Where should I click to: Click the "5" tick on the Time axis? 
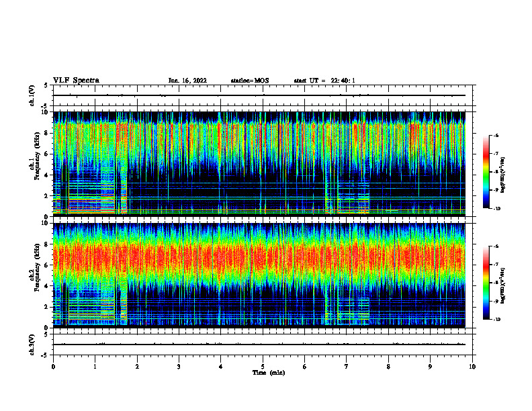(263, 367)
